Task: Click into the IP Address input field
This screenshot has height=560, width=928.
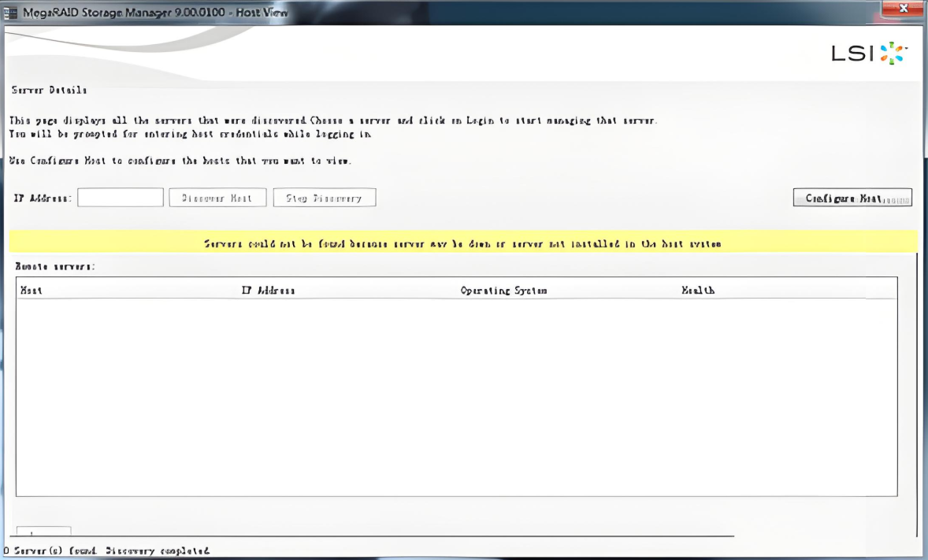Action: pyautogui.click(x=120, y=198)
